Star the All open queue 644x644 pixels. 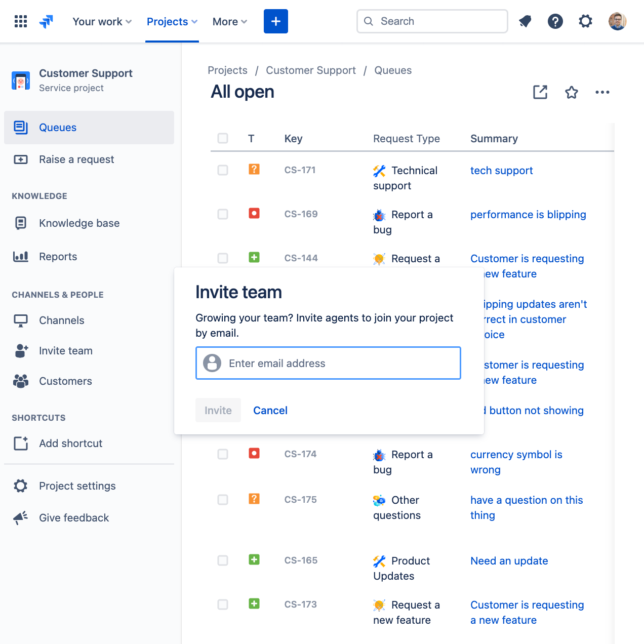[x=571, y=92]
